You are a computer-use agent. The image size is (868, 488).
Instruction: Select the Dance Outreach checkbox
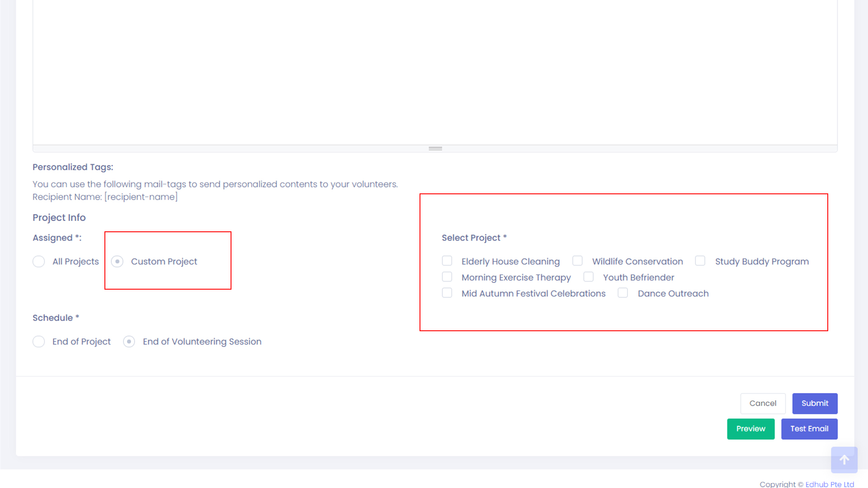623,293
